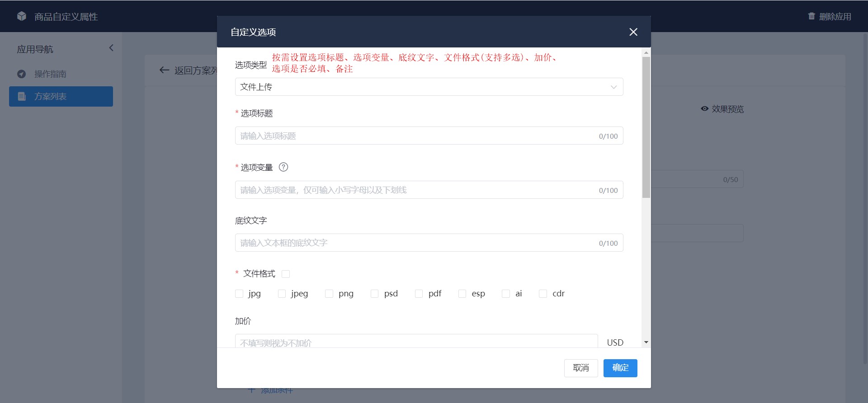Click the 选项变量 input field
Viewport: 868px width, 403px height.
click(429, 190)
